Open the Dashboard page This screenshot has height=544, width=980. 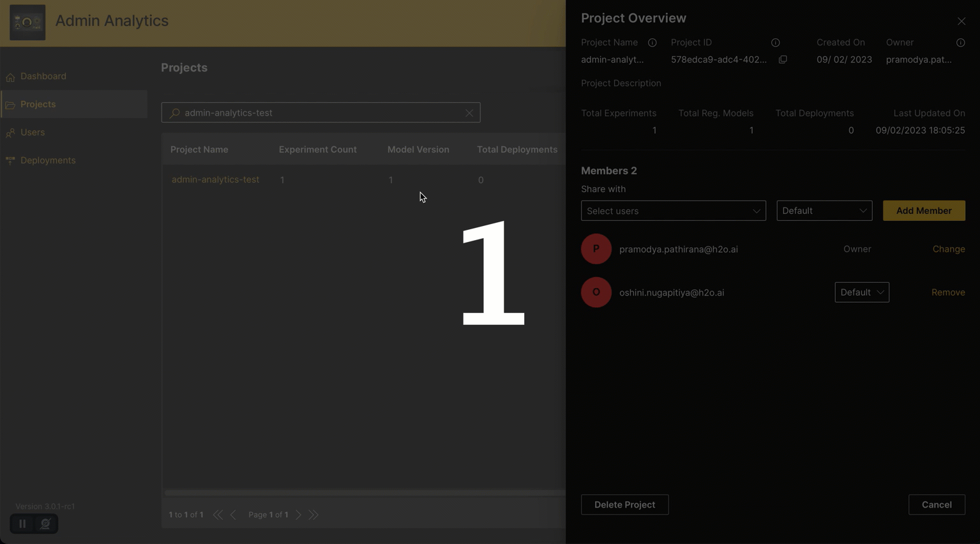click(x=43, y=76)
